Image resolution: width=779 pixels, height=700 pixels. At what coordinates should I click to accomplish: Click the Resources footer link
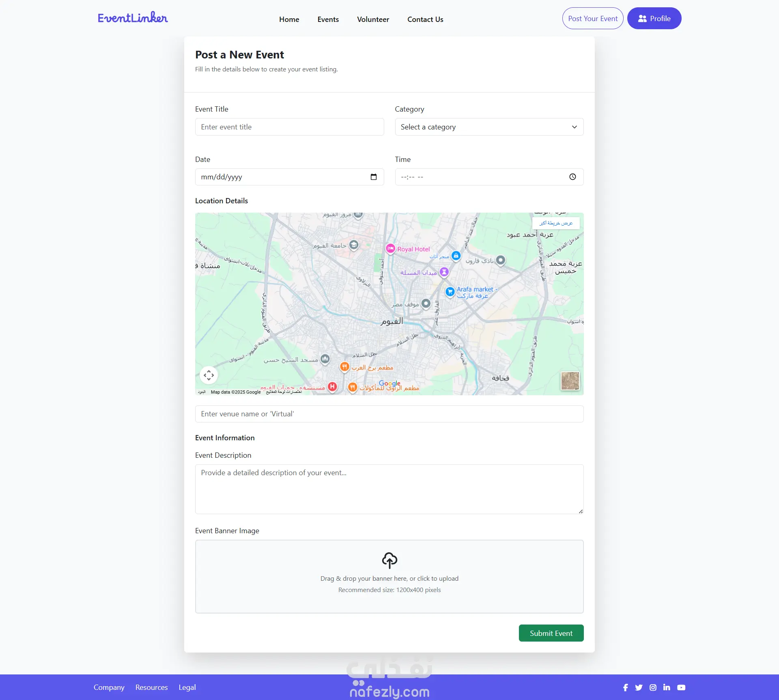tap(151, 687)
